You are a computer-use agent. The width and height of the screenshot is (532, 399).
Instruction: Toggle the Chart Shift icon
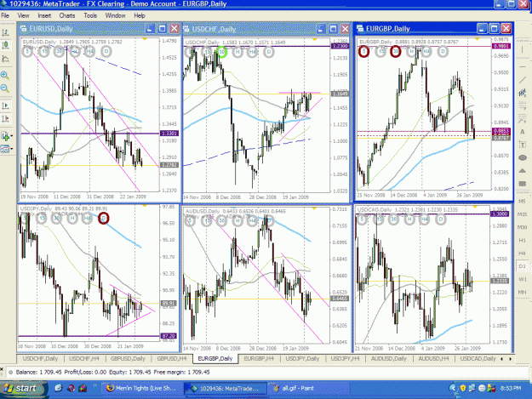(5, 118)
